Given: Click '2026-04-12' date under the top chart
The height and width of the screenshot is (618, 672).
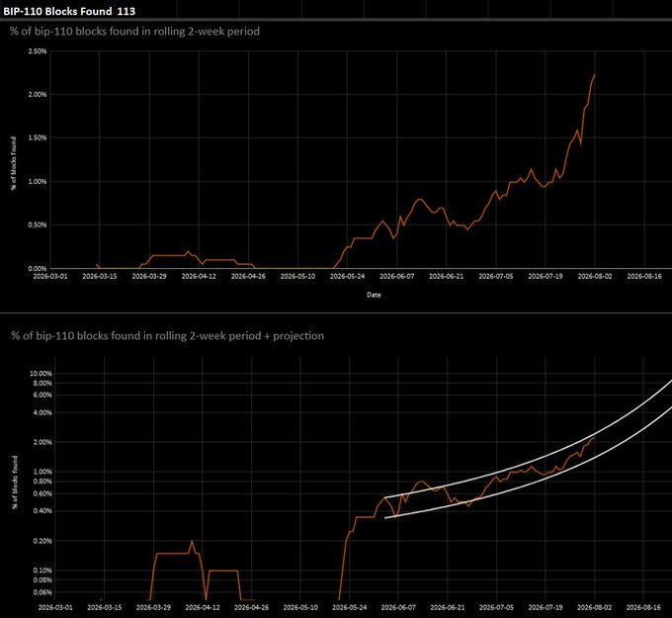Looking at the screenshot, I should coord(199,276).
